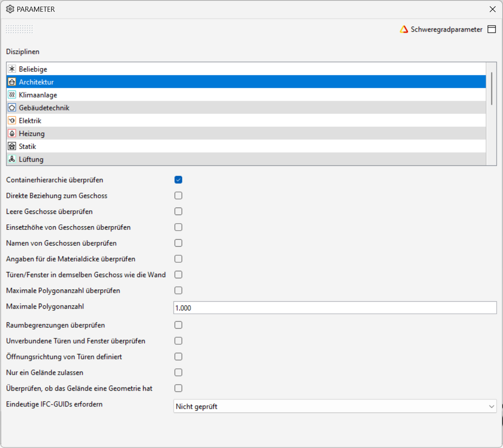Check Einsetzhöhe von Geschossen überprüfen
This screenshot has height=448, width=503.
pos(178,227)
